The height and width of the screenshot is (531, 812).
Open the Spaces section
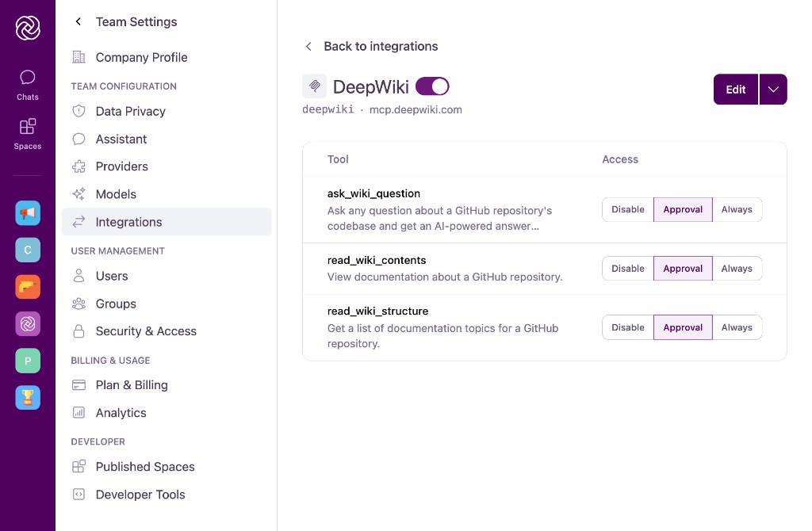point(28,134)
